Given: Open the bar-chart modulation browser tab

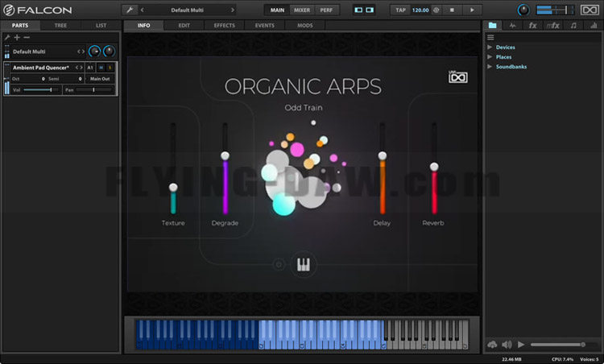Looking at the screenshot, I should coord(594,26).
